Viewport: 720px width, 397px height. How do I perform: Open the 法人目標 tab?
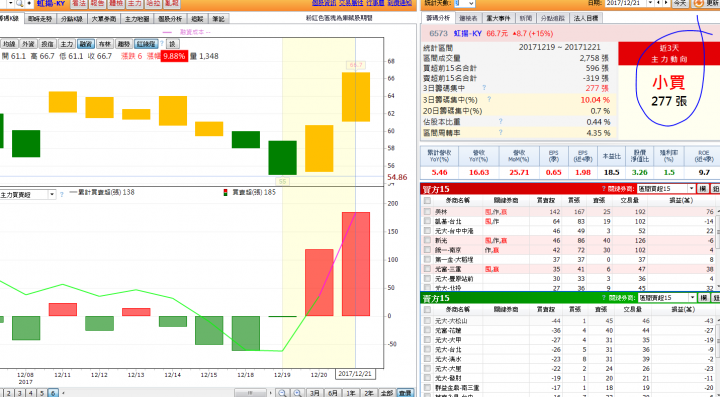[586, 18]
